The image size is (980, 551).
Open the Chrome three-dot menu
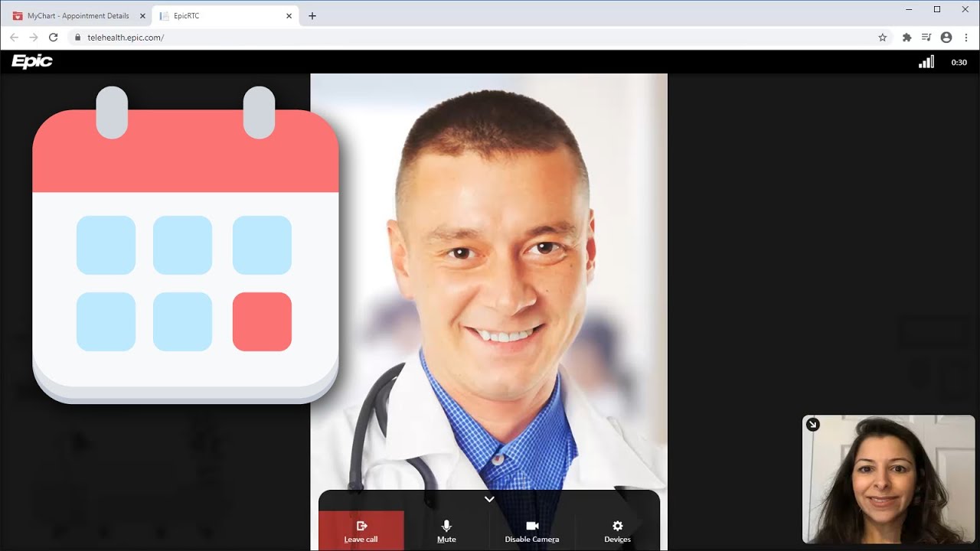[966, 37]
